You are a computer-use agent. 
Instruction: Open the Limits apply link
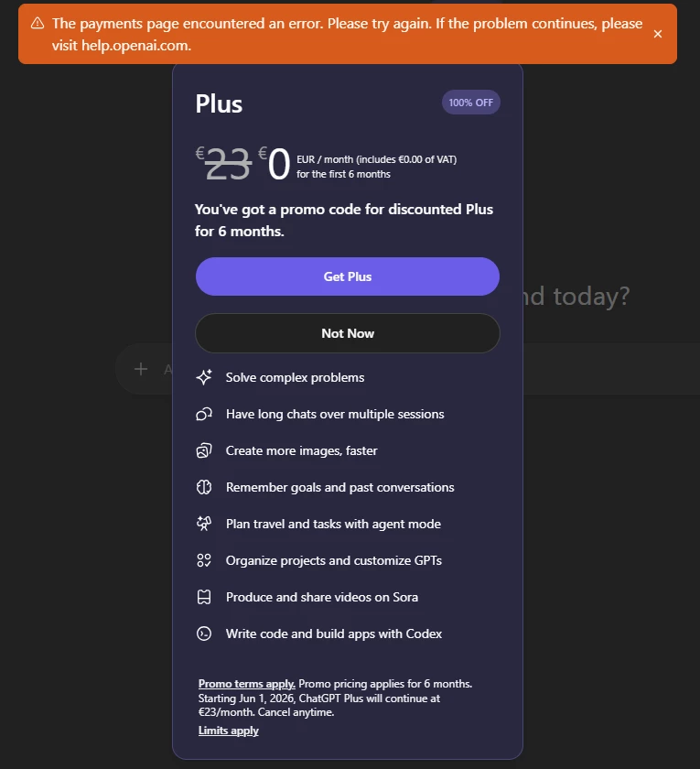[x=229, y=731]
